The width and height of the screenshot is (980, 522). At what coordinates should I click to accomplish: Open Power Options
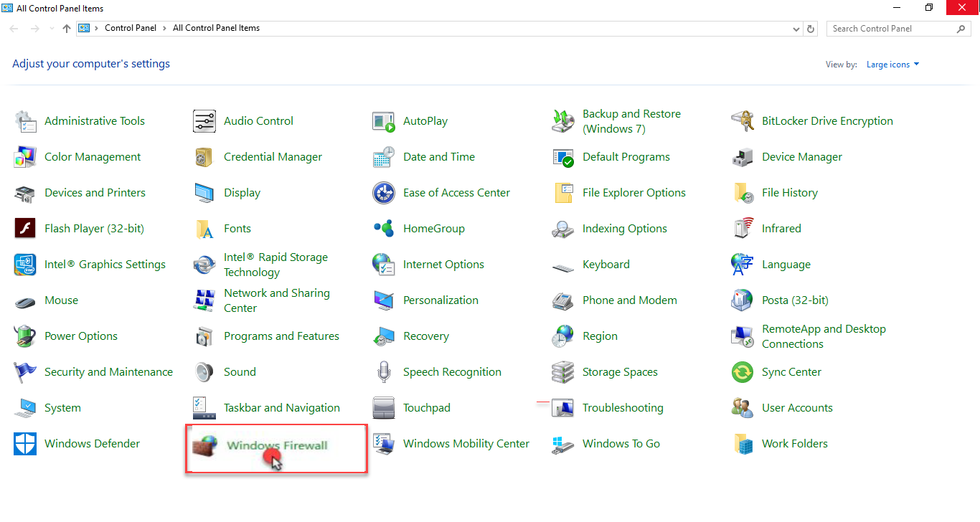coord(81,336)
